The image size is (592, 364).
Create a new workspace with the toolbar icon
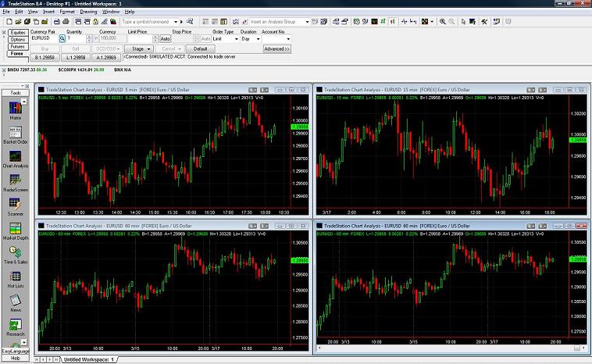click(9, 22)
